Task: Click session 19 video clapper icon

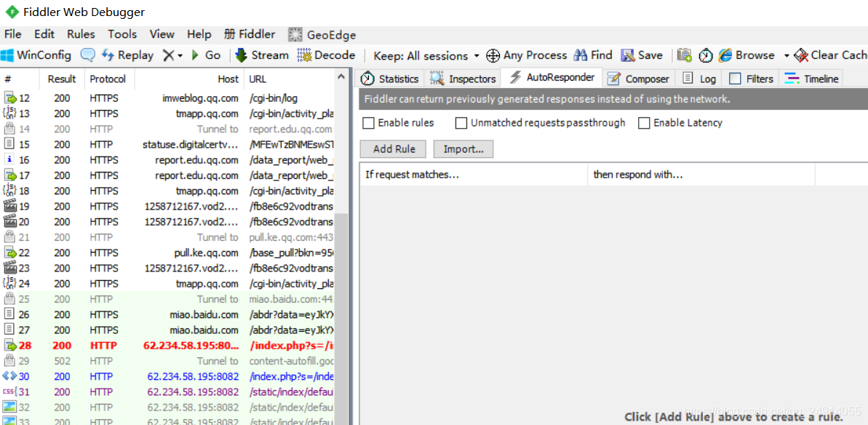Action: pyautogui.click(x=9, y=207)
